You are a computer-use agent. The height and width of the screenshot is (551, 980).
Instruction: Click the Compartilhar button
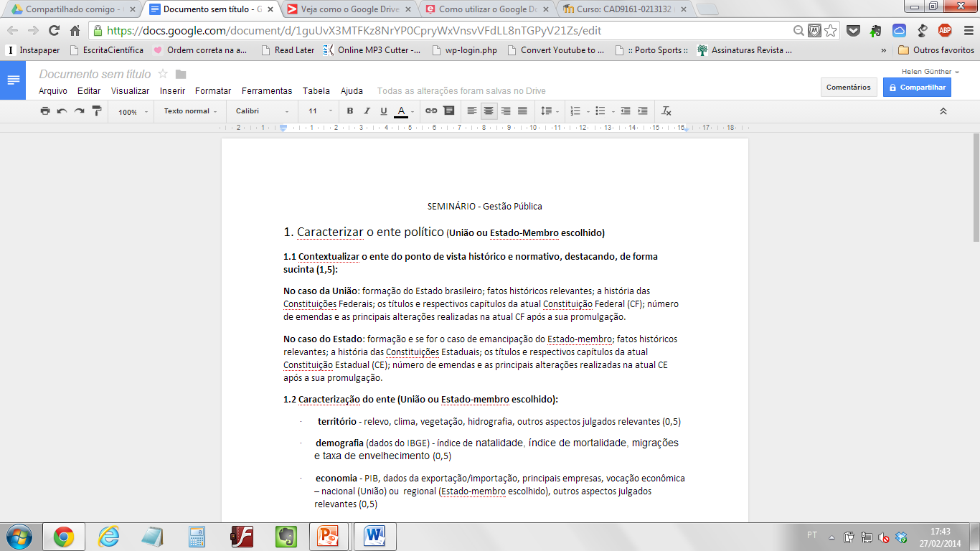pyautogui.click(x=917, y=87)
